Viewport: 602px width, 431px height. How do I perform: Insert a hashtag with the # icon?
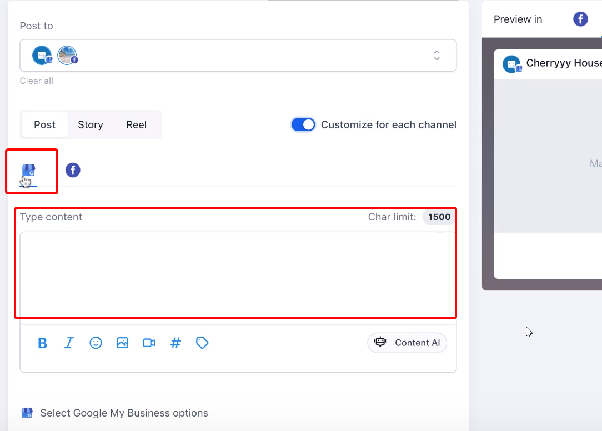click(175, 343)
